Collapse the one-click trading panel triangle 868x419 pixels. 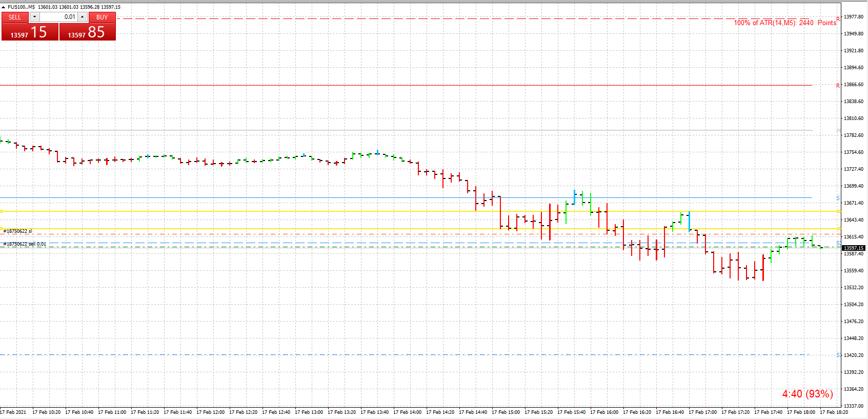point(4,7)
